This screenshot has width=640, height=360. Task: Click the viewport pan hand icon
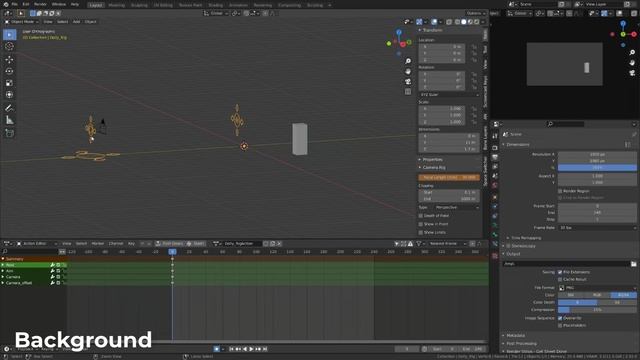(408, 71)
